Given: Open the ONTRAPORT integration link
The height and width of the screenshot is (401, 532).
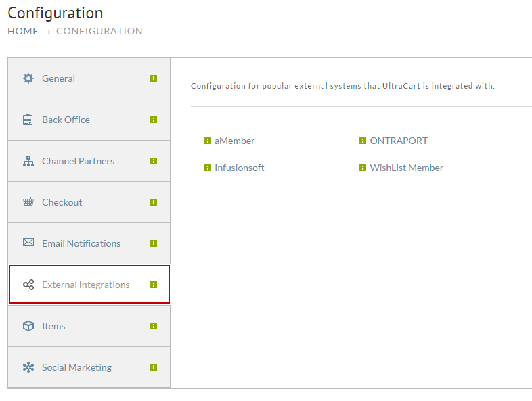Looking at the screenshot, I should [x=399, y=141].
